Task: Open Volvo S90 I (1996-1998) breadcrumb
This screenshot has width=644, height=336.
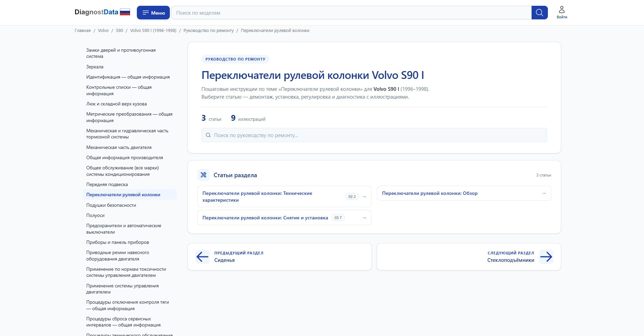Action: (153, 31)
